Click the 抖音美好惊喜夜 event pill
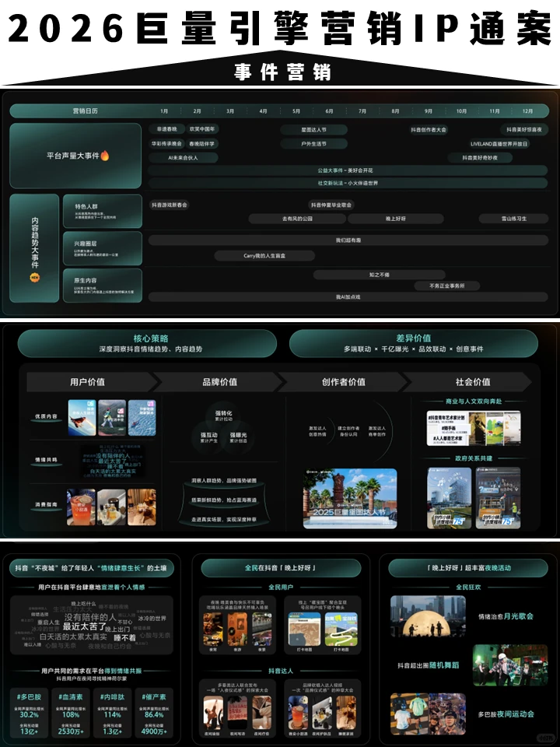 (x=523, y=130)
